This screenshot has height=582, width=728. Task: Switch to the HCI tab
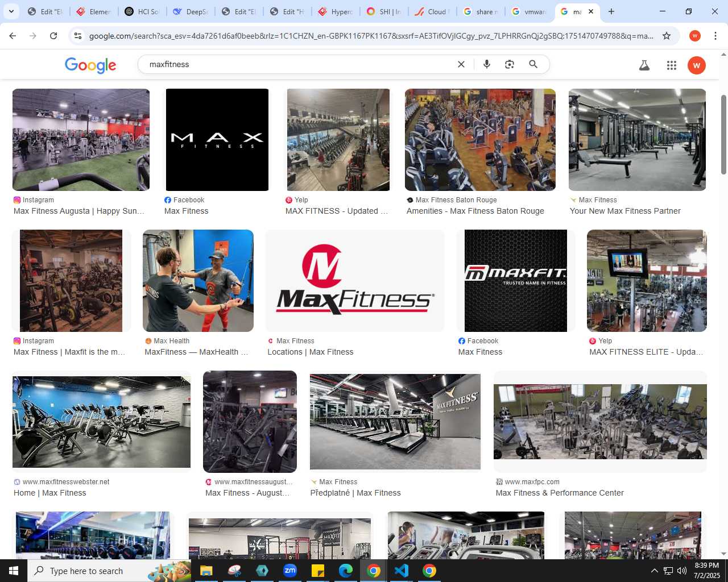point(142,11)
